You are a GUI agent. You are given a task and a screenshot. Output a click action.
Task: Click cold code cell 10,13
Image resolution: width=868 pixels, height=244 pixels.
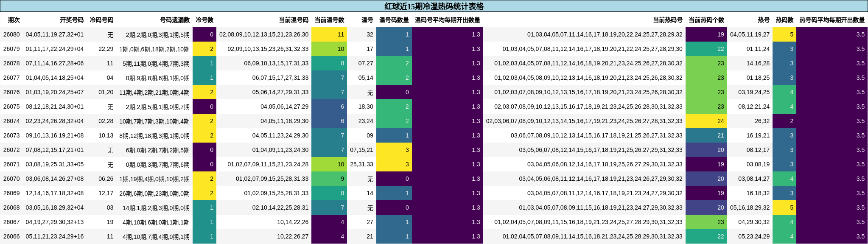coord(106,135)
